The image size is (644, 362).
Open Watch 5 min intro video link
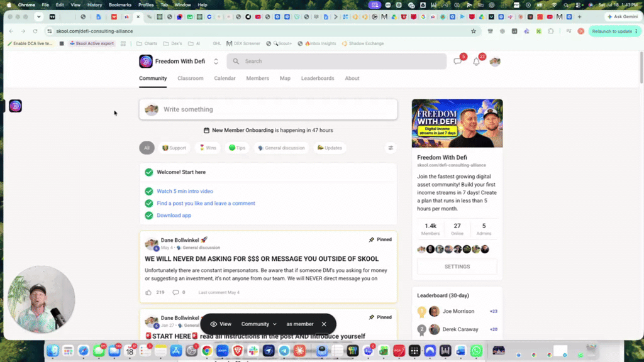coord(185,191)
